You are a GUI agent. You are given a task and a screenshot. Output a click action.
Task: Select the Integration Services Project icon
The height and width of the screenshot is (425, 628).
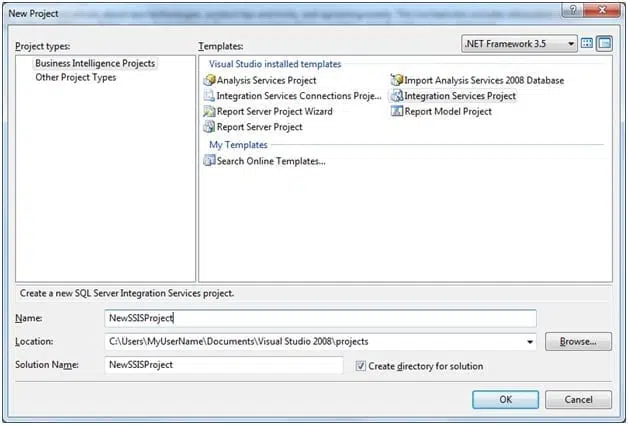(397, 96)
